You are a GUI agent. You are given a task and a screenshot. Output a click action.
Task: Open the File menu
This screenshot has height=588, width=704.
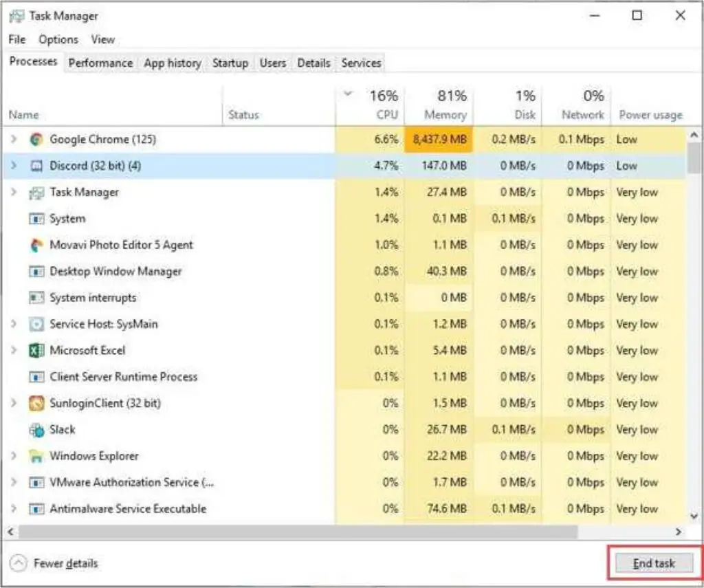tap(17, 39)
